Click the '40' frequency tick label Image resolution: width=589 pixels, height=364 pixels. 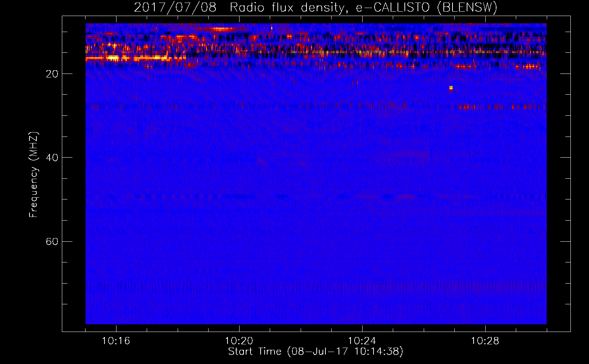(52, 158)
